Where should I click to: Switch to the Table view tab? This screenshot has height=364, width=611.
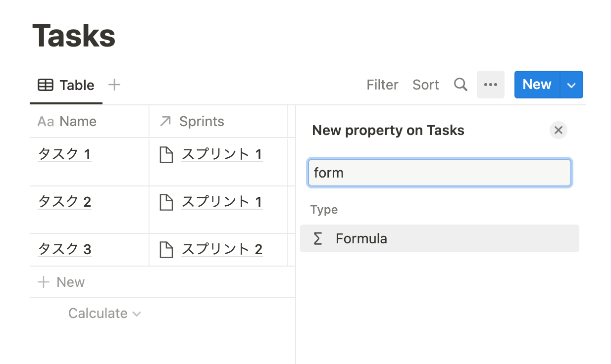[x=66, y=85]
